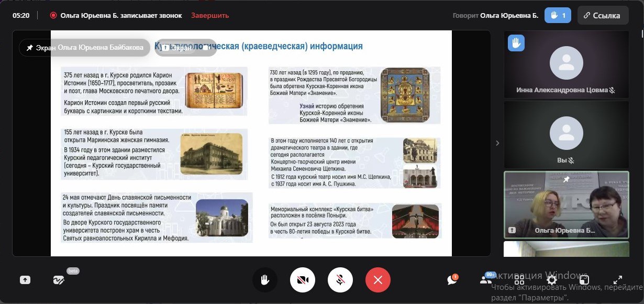Open picture-in-picture mode icon

tap(584, 280)
